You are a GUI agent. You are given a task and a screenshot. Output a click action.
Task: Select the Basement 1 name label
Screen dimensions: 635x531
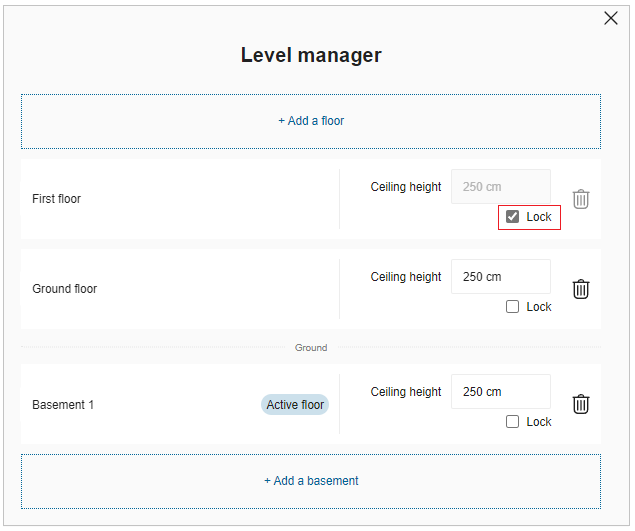pyautogui.click(x=63, y=405)
